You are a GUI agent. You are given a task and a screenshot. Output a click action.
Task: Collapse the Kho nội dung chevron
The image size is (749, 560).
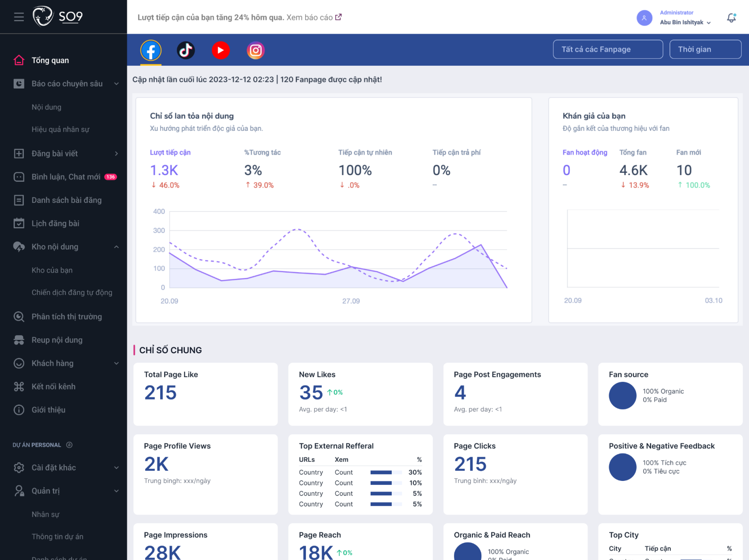click(116, 247)
